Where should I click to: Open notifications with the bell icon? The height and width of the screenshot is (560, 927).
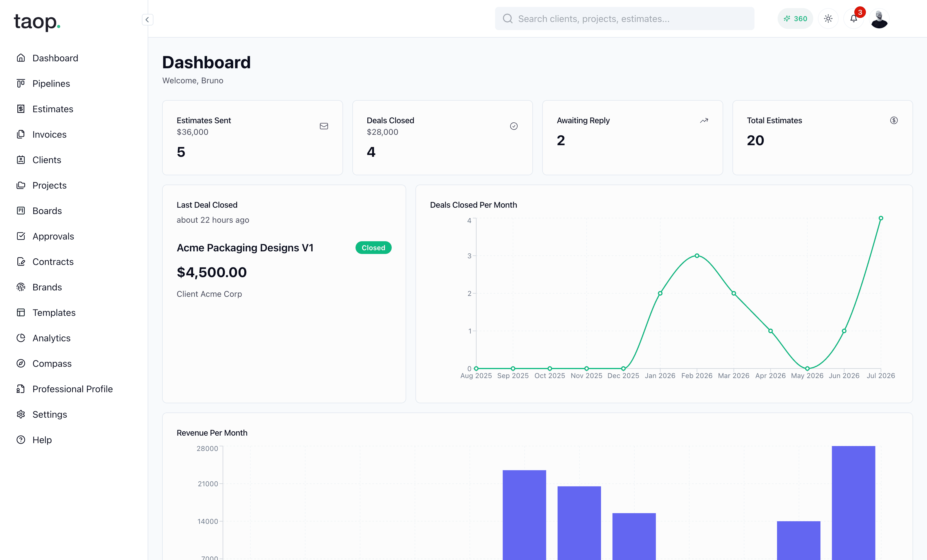tap(853, 19)
